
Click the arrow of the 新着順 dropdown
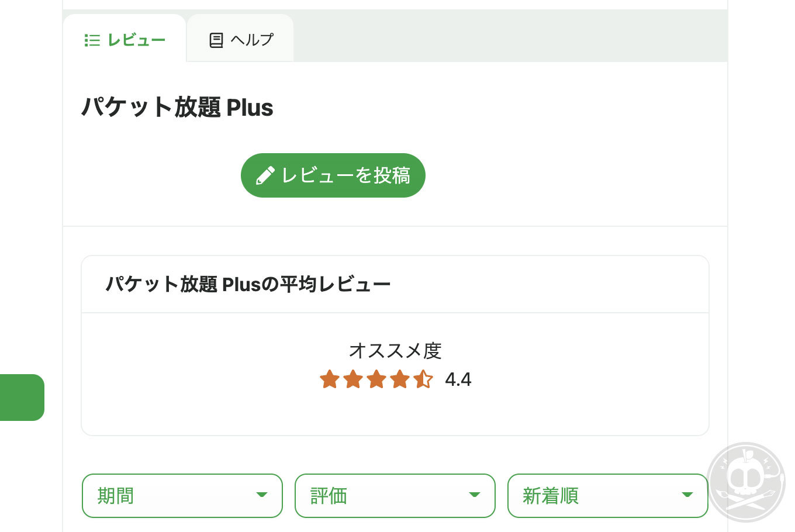point(687,495)
